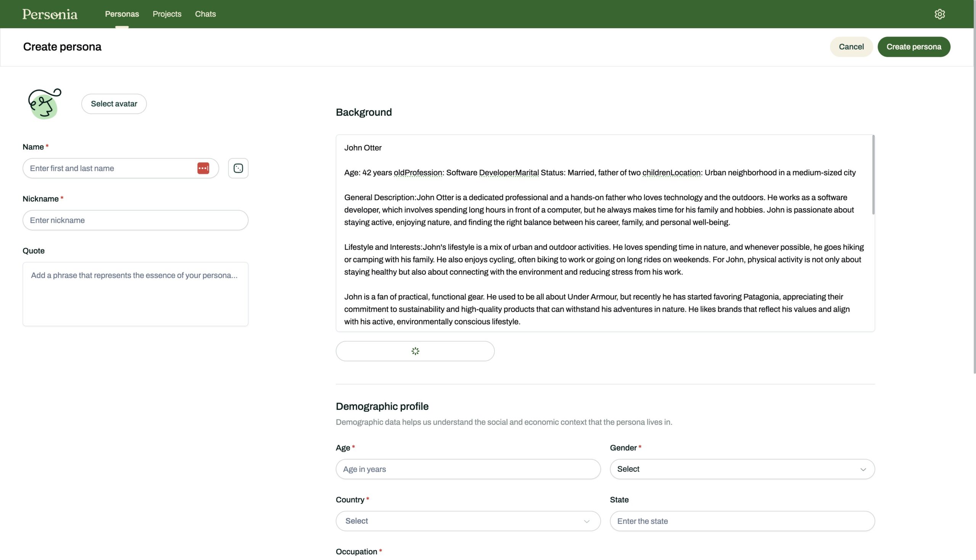Click the Background text area scrollbar
This screenshot has height=560, width=976.
click(x=873, y=174)
